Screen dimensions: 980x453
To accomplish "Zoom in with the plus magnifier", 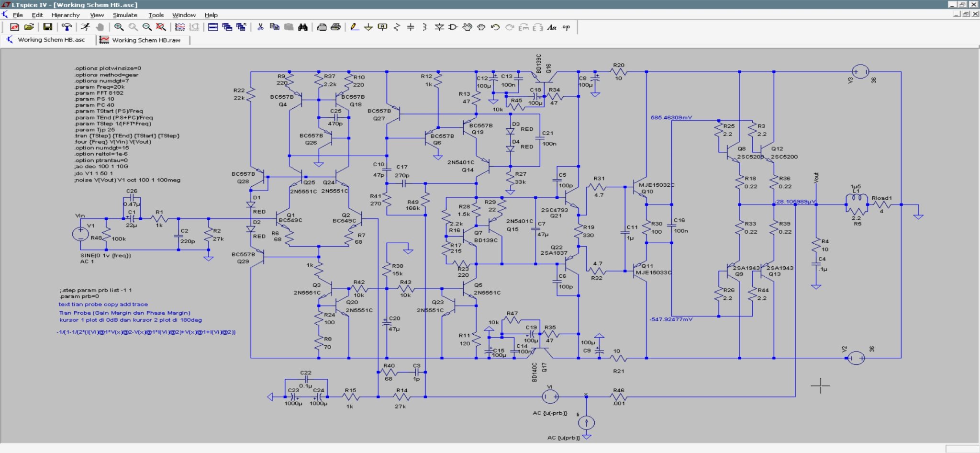I will coord(119,27).
